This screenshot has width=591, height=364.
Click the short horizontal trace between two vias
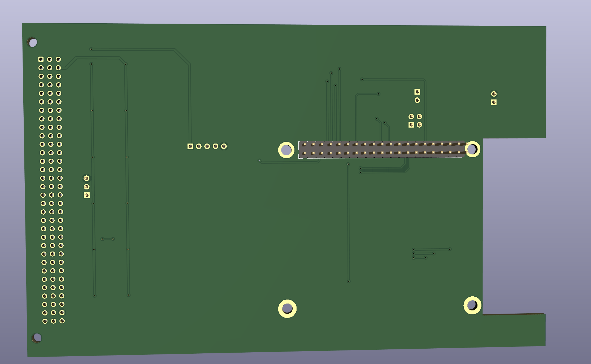click(x=108, y=239)
